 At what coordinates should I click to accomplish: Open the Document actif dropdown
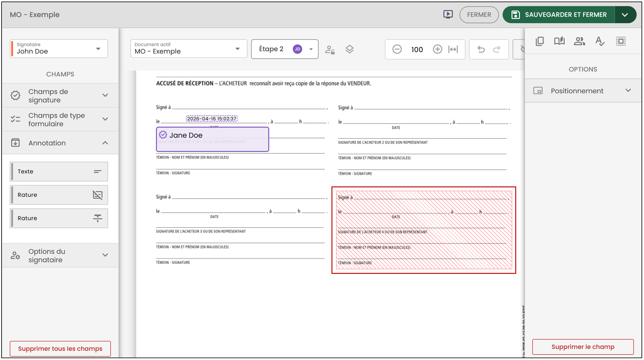189,49
